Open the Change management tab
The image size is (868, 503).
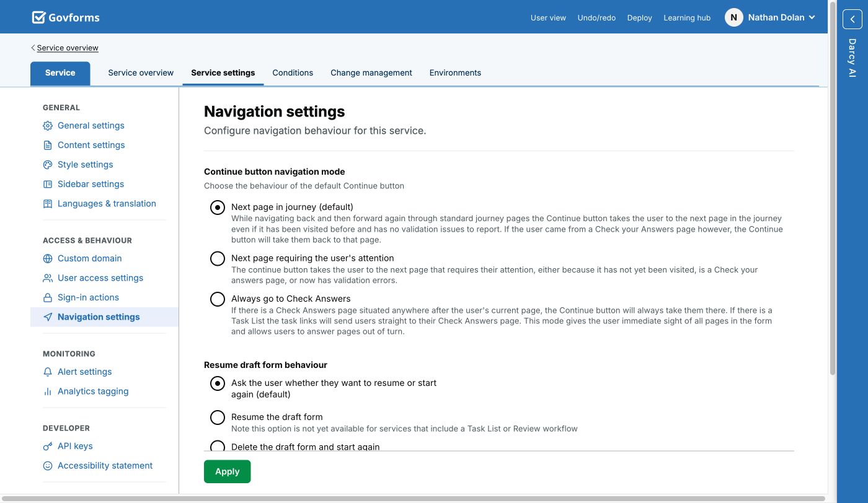(x=371, y=72)
